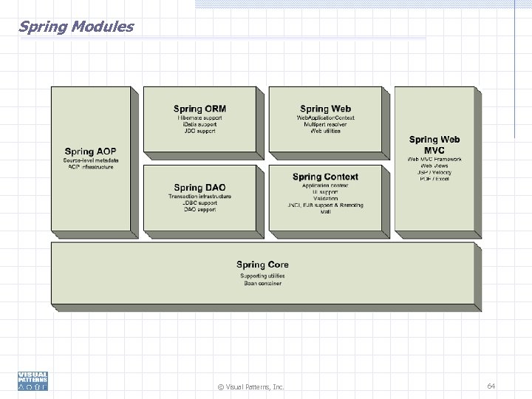The width and height of the screenshot is (532, 399).
Task: Select the 'Web utilities' line
Action: 325,131
